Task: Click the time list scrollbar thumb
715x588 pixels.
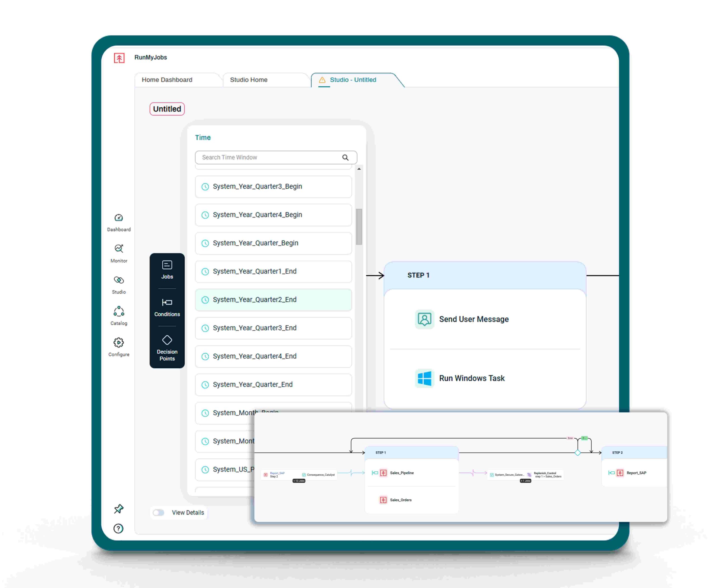Action: 359,226
